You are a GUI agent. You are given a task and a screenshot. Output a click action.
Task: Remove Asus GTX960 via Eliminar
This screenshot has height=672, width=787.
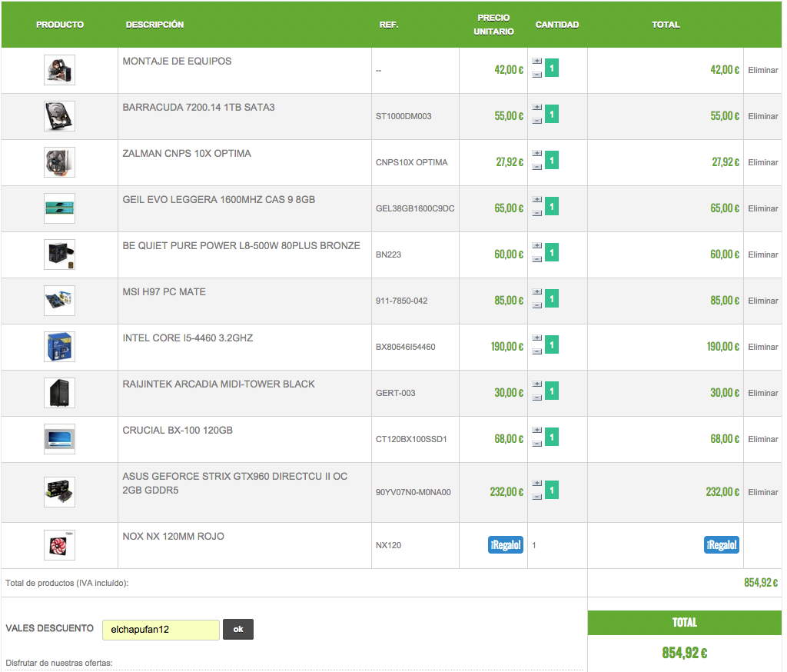pos(762,493)
